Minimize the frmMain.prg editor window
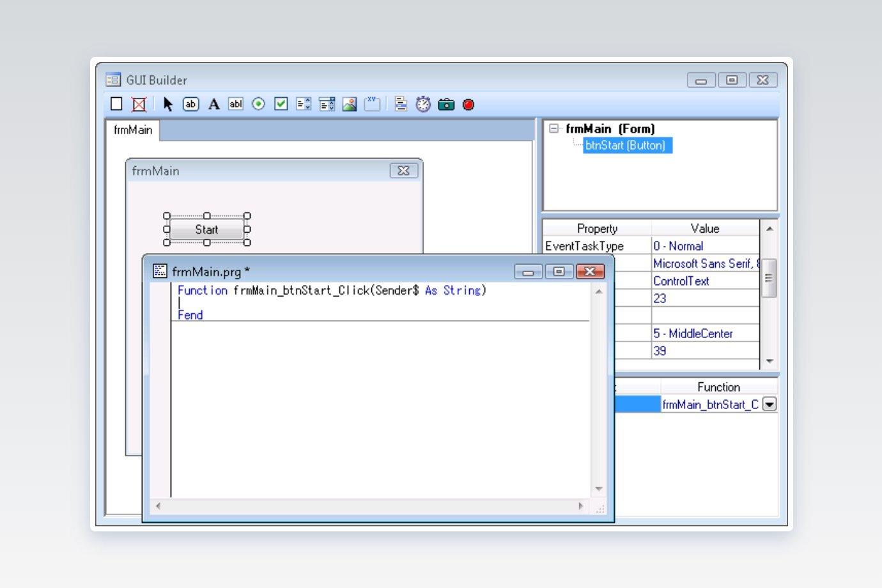This screenshot has width=882, height=588. tap(528, 272)
